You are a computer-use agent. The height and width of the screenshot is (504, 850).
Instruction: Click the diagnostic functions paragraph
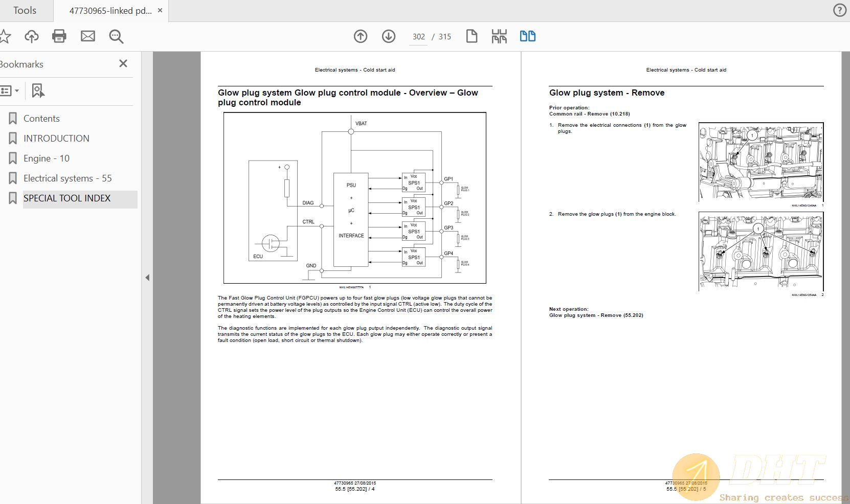[355, 334]
